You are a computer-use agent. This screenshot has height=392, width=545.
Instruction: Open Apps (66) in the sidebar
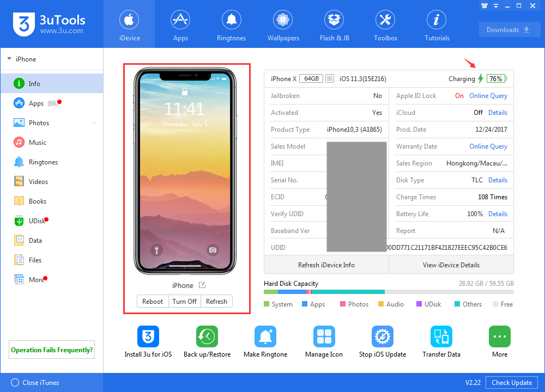click(x=52, y=103)
